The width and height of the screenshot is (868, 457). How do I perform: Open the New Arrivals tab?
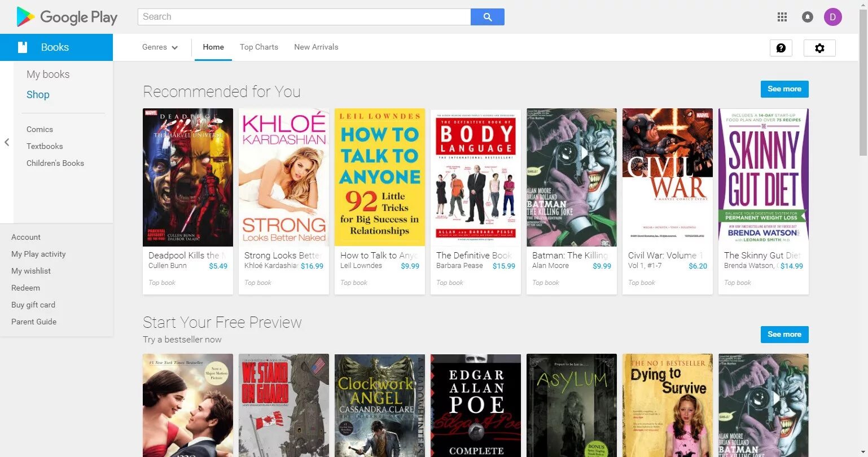tap(316, 47)
